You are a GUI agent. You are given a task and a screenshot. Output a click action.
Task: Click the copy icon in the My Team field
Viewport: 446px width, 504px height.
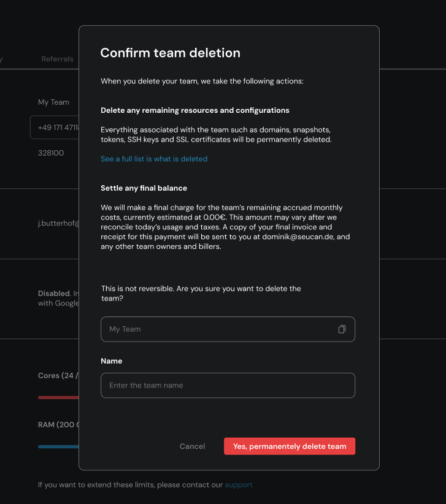click(342, 329)
